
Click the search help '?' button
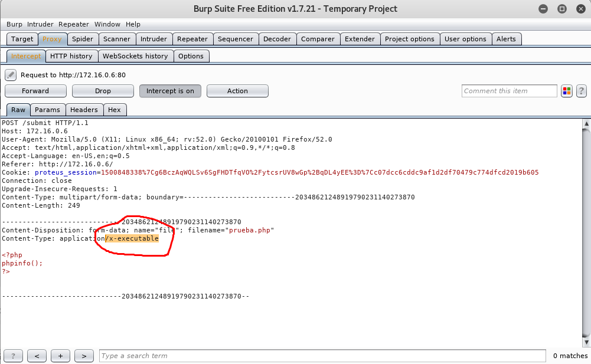pos(13,356)
